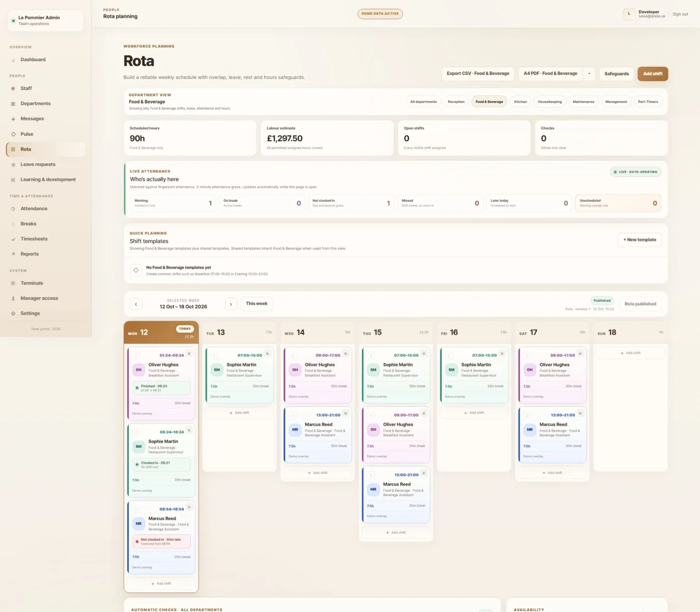Image resolution: width=700 pixels, height=612 pixels.
Task: Open the Terminals sidebar icon
Action: pos(13,283)
